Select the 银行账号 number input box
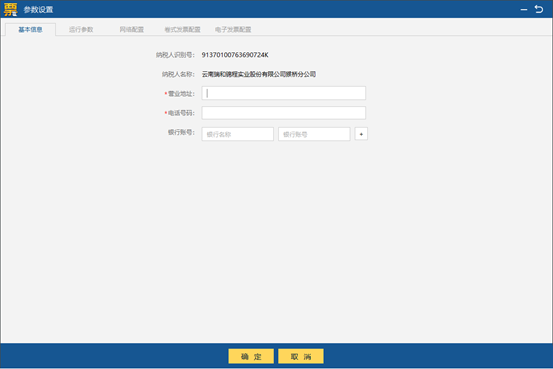This screenshot has height=369, width=553. point(314,134)
